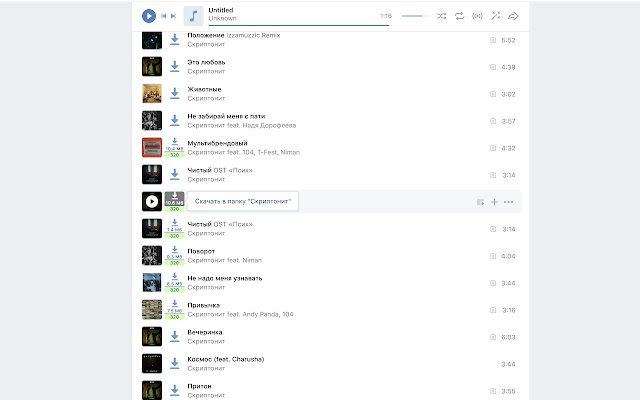640x400 pixels.
Task: Open artist link Скриптонит feat. Andy Panda, 104
Action: coord(240,314)
